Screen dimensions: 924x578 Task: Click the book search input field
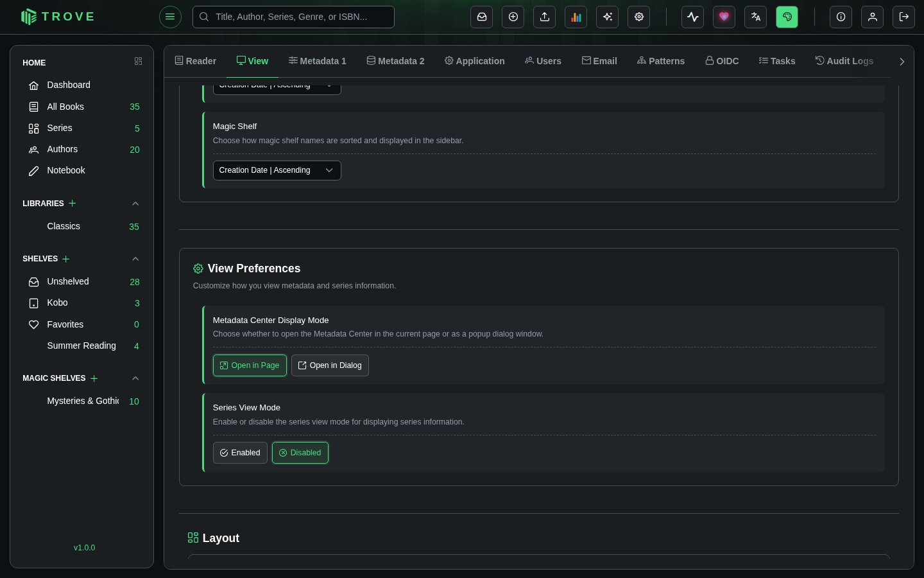coord(293,17)
